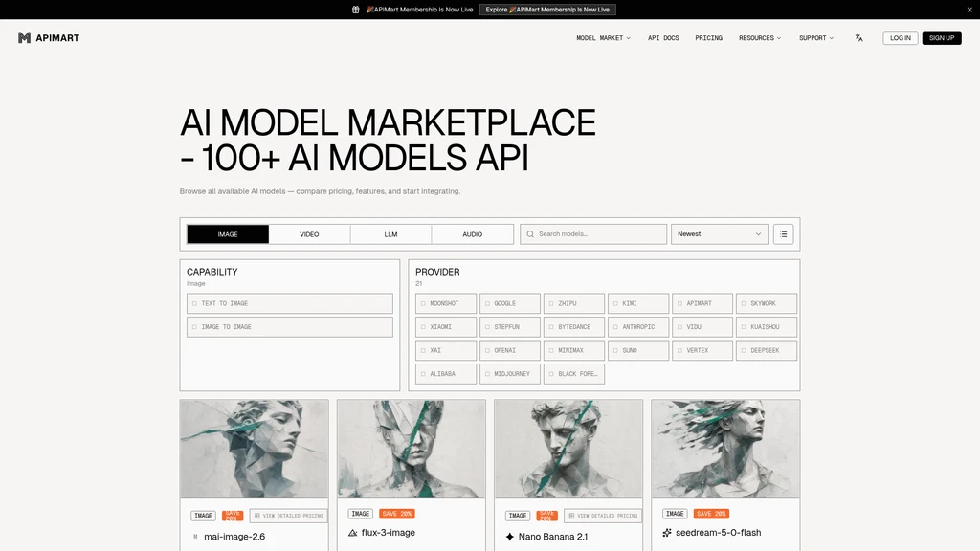Viewport: 980px width, 551px height.
Task: Click the search magnifier icon
Action: click(x=530, y=234)
